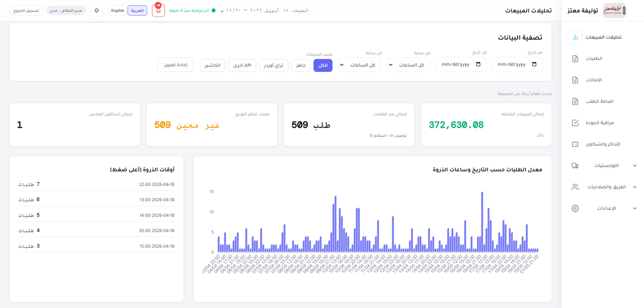The width and height of the screenshot is (644, 308).
Task: Open the إلى ساعة hours dropdown
Action: [360, 65]
